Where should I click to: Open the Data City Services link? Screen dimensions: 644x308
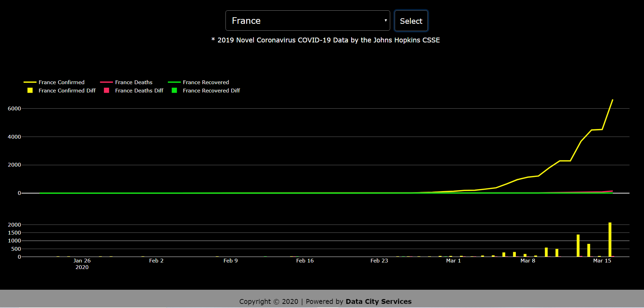click(378, 301)
